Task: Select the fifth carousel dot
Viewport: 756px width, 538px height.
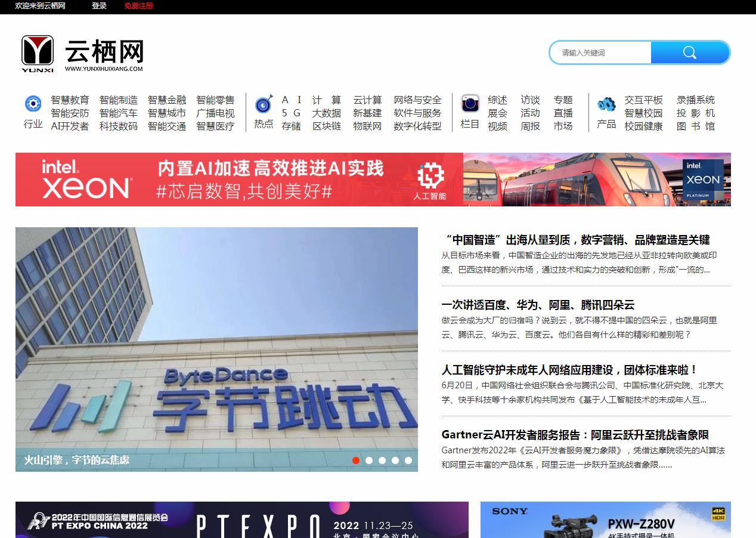Action: (408, 460)
